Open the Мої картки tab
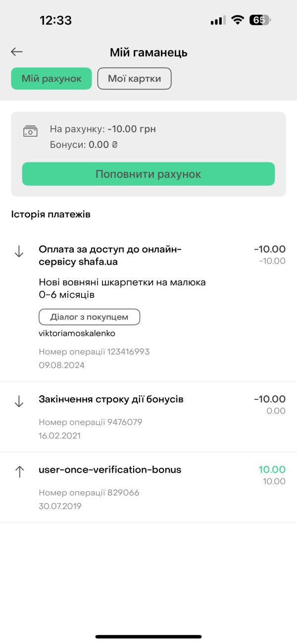Image resolution: width=297 pixels, height=644 pixels. pos(134,79)
